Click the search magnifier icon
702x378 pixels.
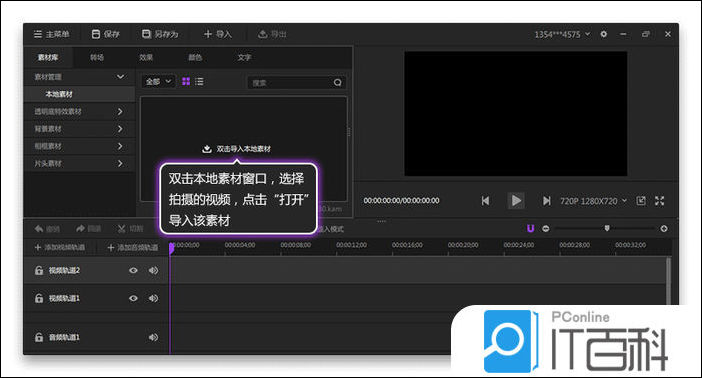(338, 82)
